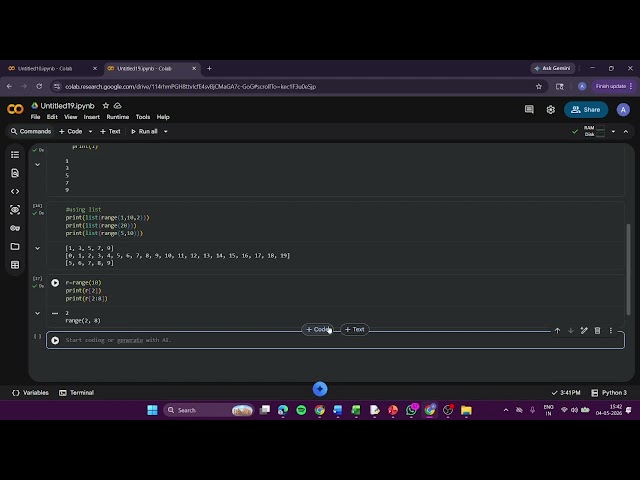Image resolution: width=640 pixels, height=480 pixels.
Task: Open the Data table sidebar icon
Action: (15, 265)
